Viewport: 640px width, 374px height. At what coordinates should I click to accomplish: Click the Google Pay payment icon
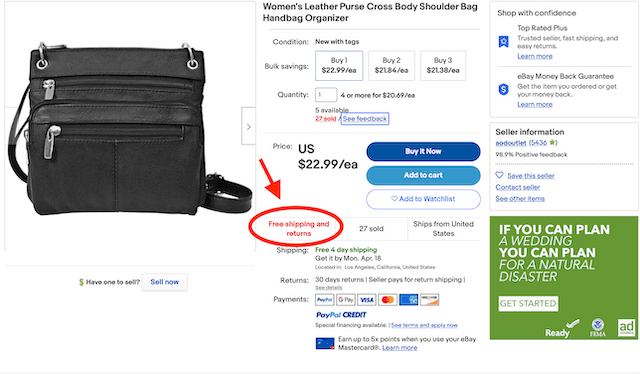pyautogui.click(x=346, y=300)
